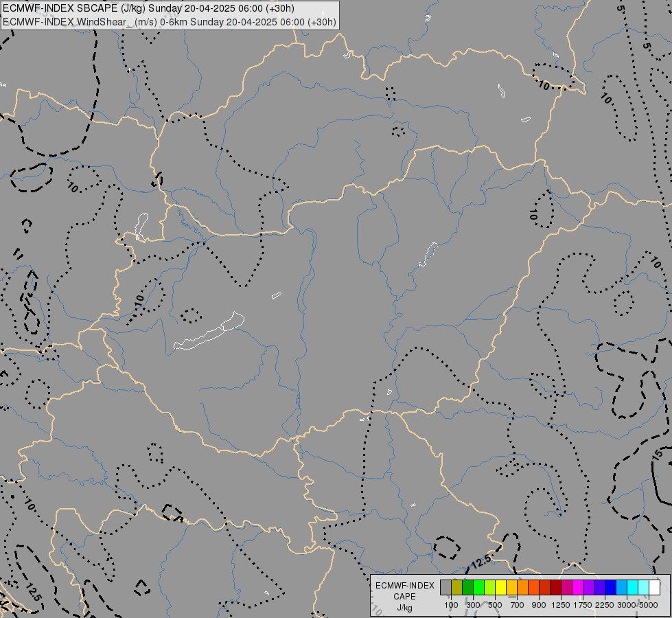Click the cyan legend swatch
Screen dimensions: 672x618
632,588
